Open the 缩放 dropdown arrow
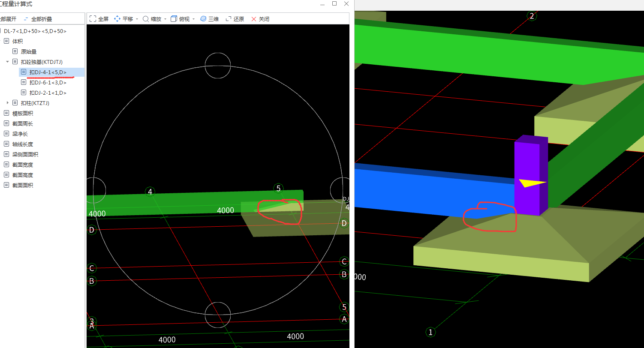Screen dimensions: 644x348 click(x=165, y=19)
